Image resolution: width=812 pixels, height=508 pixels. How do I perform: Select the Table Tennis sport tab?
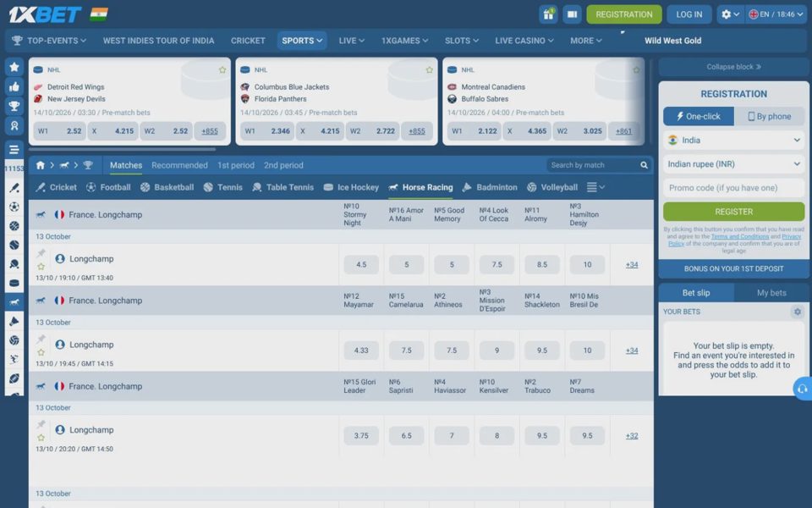(283, 188)
